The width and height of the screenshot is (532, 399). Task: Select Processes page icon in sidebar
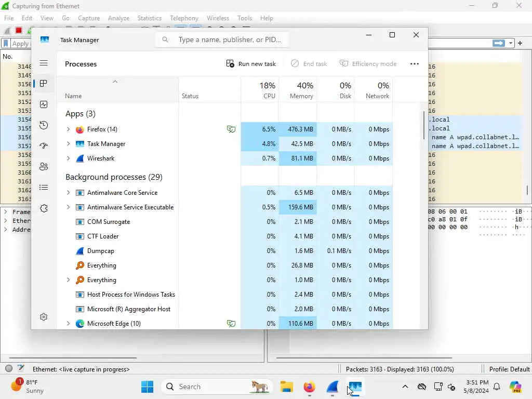(44, 84)
